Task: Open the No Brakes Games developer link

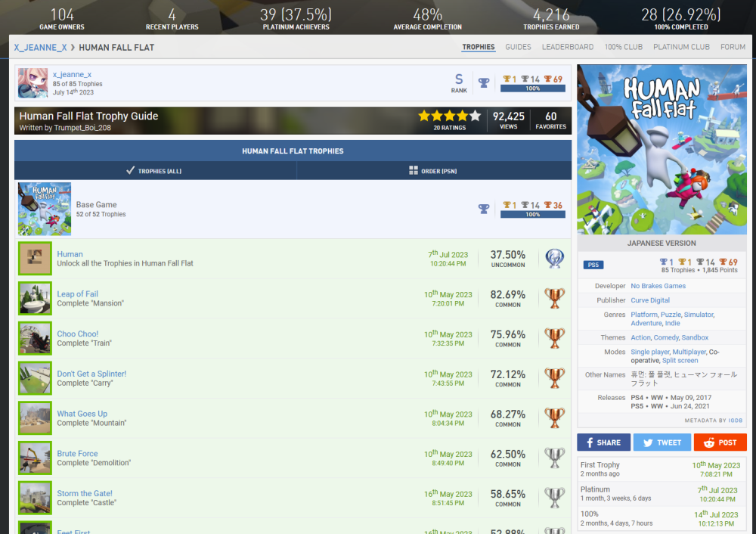Action: coord(658,286)
